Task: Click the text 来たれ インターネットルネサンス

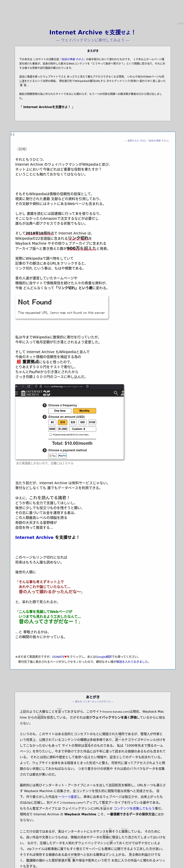Action: (x=93, y=701)
